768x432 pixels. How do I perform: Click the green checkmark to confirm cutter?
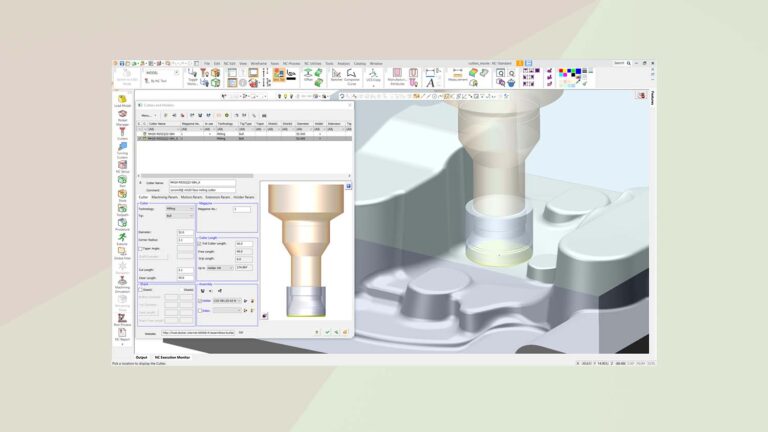(x=327, y=333)
